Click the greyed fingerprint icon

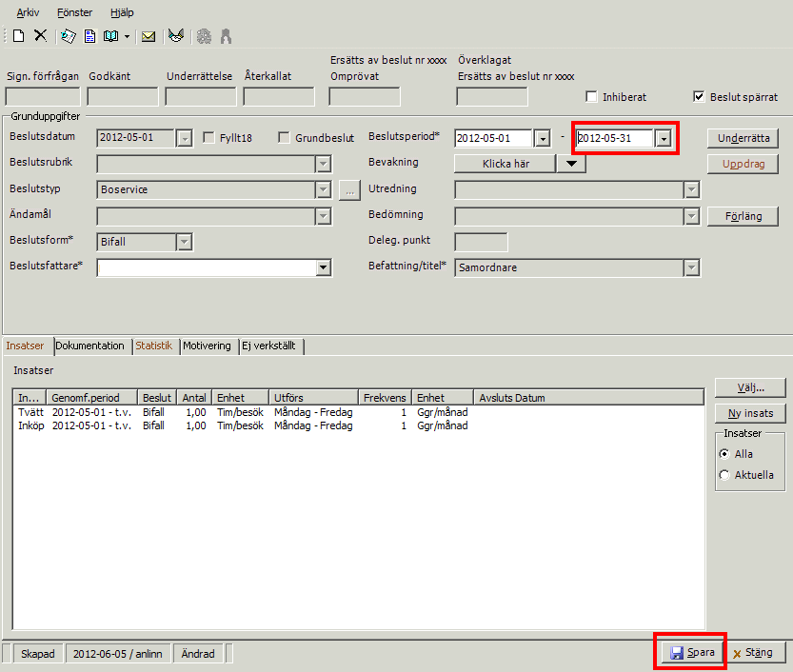click(x=205, y=36)
